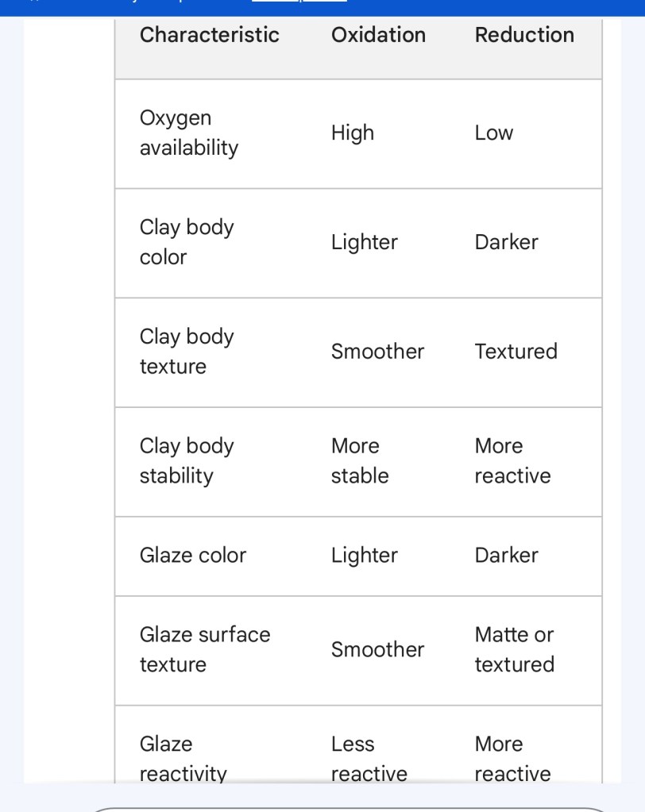Image resolution: width=645 pixels, height=812 pixels.
Task: Click the Oxygen availability row label
Action: pyautogui.click(x=189, y=133)
